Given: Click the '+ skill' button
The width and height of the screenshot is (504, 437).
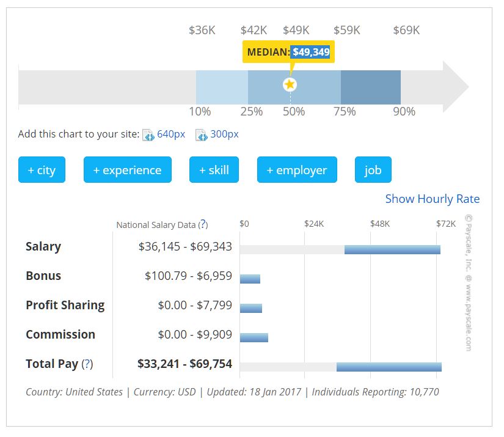Looking at the screenshot, I should (x=214, y=170).
